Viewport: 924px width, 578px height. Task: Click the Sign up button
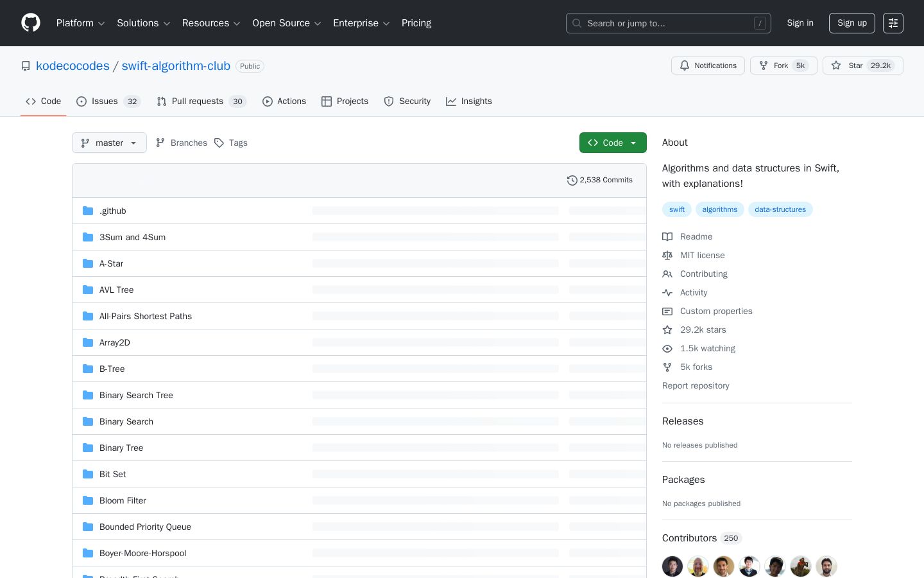pyautogui.click(x=852, y=23)
